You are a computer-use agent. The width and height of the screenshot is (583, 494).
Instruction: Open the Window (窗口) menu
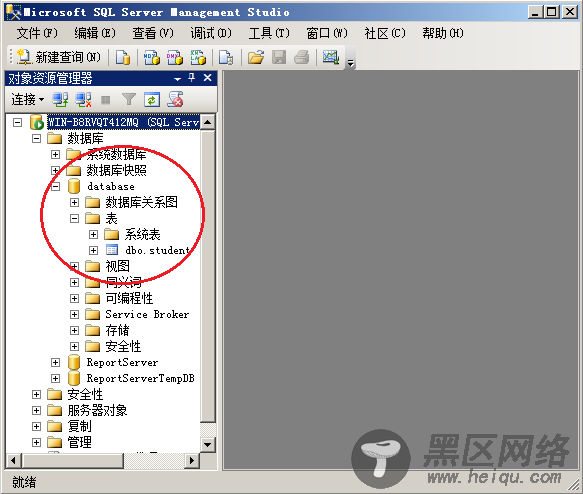pyautogui.click(x=327, y=33)
